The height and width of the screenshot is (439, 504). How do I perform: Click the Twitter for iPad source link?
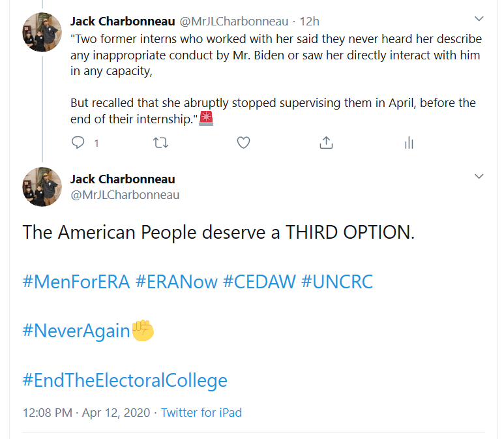[x=201, y=412]
